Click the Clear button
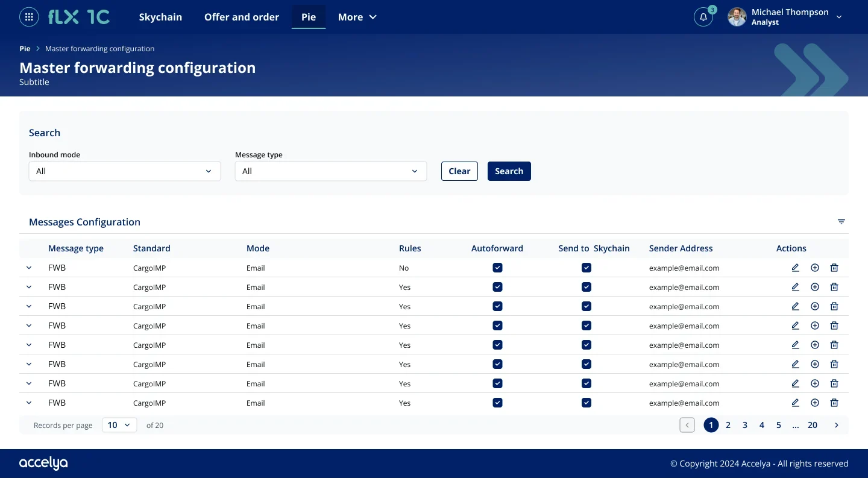Image resolution: width=868 pixels, height=478 pixels. (459, 171)
